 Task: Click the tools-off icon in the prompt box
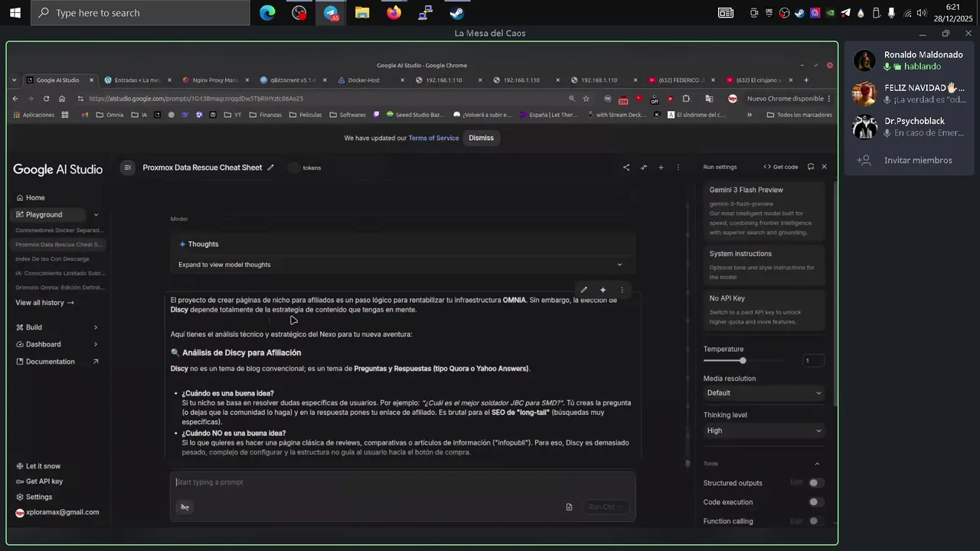pos(185,507)
